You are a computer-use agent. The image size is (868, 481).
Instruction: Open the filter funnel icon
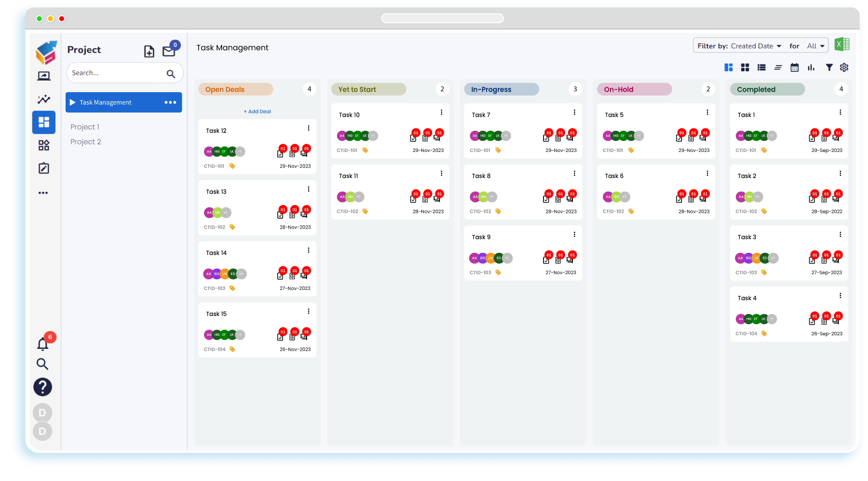pyautogui.click(x=829, y=67)
